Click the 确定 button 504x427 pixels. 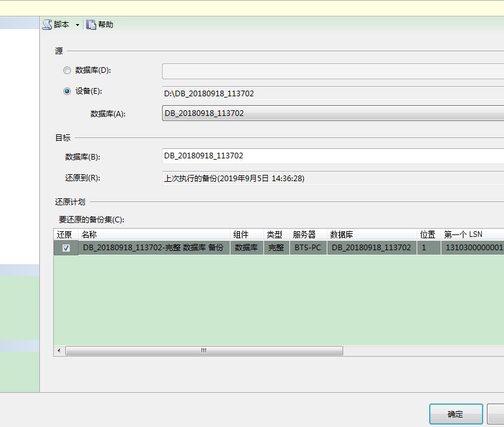456,414
